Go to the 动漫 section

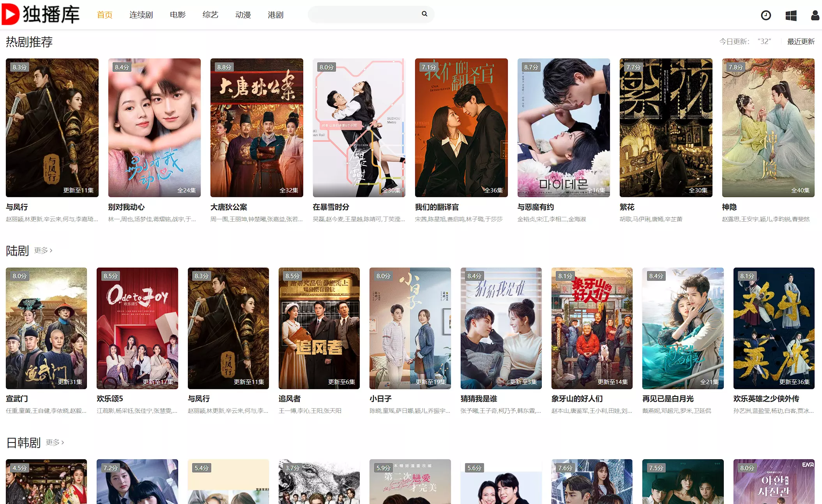243,15
